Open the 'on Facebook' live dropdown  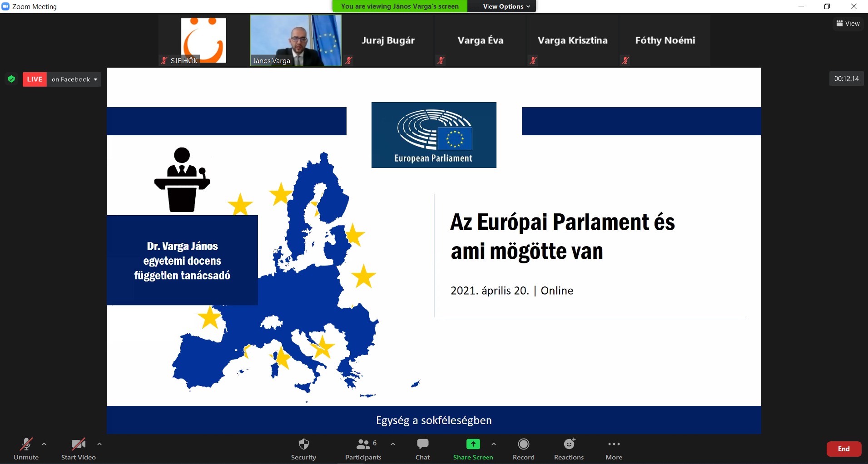(74, 79)
